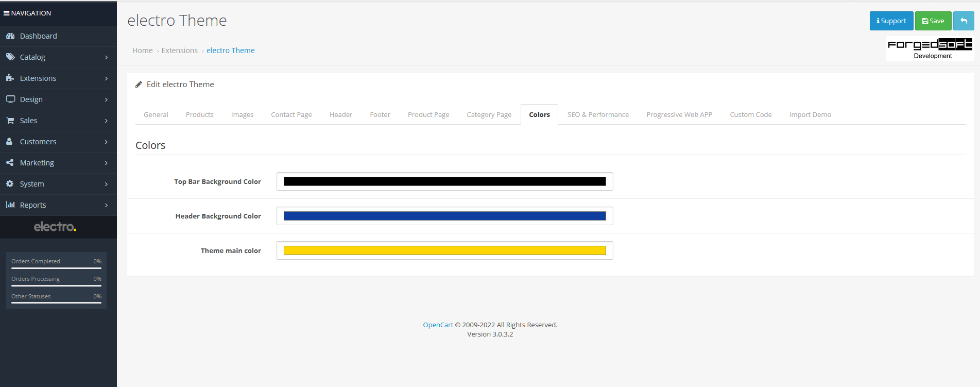
Task: Click the Reports bar chart icon
Action: click(x=10, y=205)
